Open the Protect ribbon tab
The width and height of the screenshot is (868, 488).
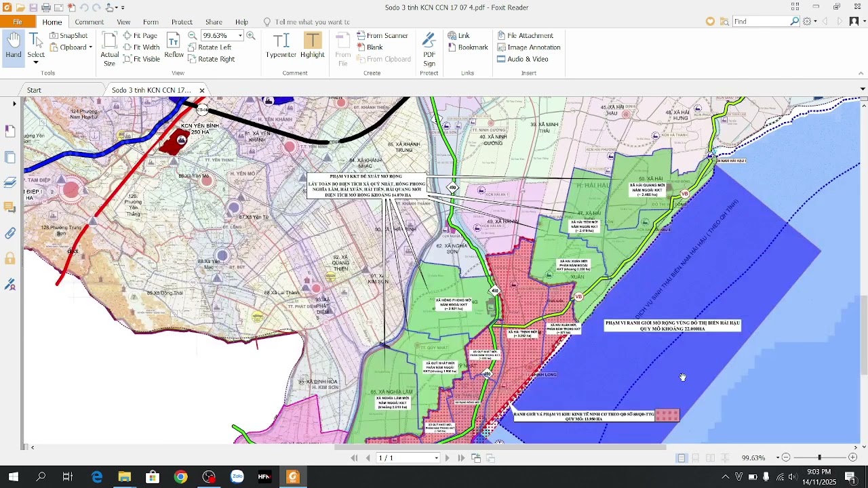[182, 22]
